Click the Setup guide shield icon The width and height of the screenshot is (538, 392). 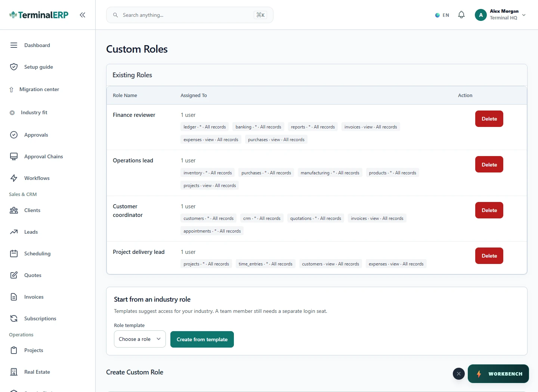(x=14, y=67)
